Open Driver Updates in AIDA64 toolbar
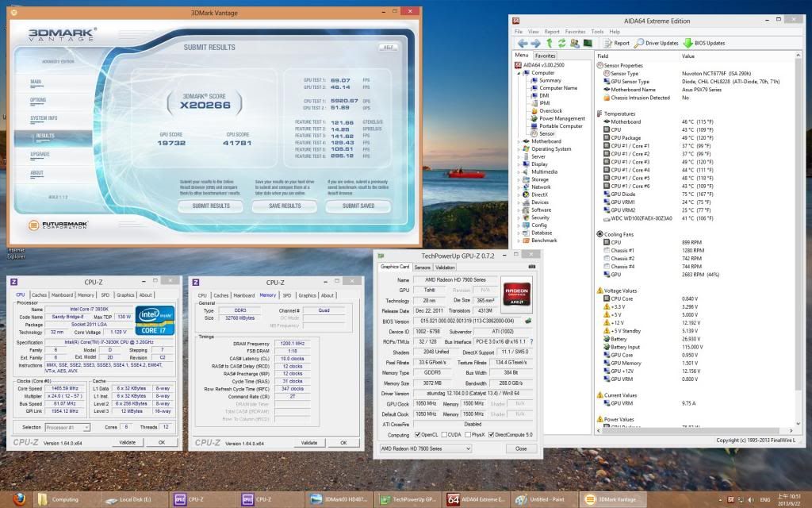Image resolution: width=812 pixels, height=508 pixels. (x=656, y=43)
